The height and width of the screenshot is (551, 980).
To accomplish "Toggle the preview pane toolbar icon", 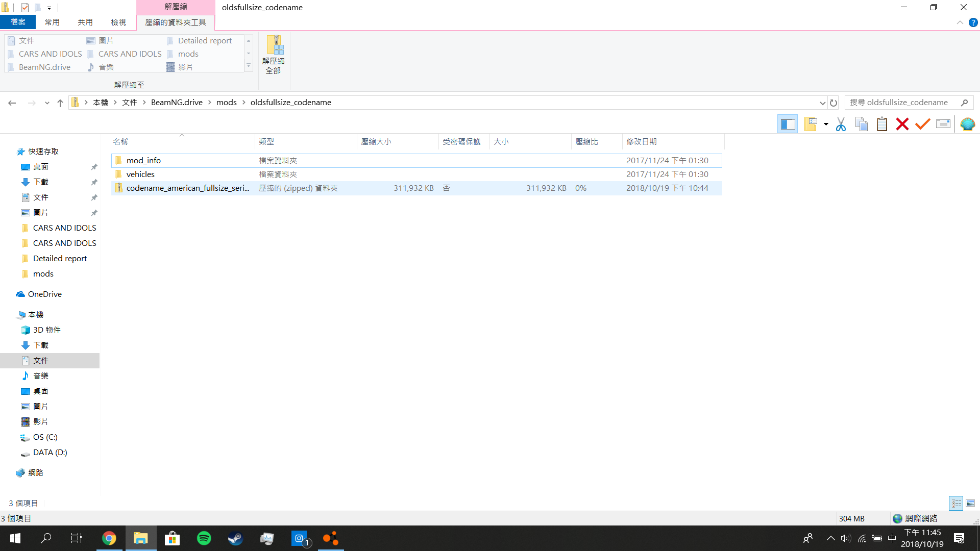I will [x=788, y=124].
